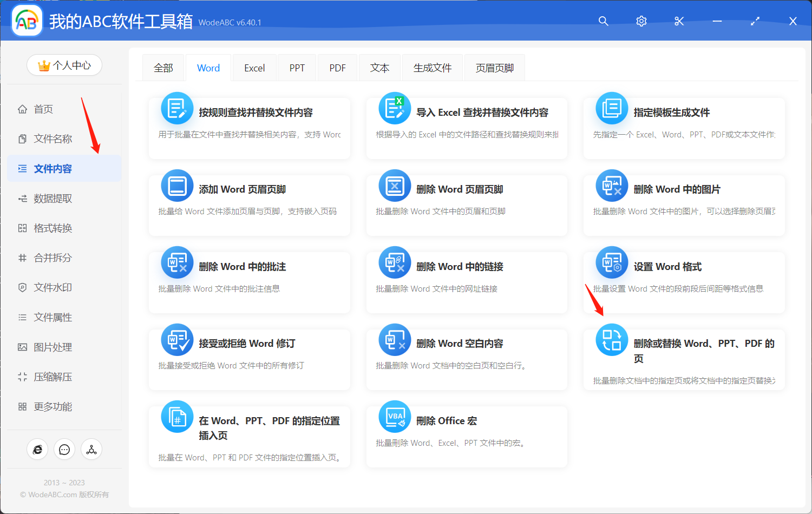Open the settings gear in the title bar
The width and height of the screenshot is (812, 514).
[x=641, y=21]
